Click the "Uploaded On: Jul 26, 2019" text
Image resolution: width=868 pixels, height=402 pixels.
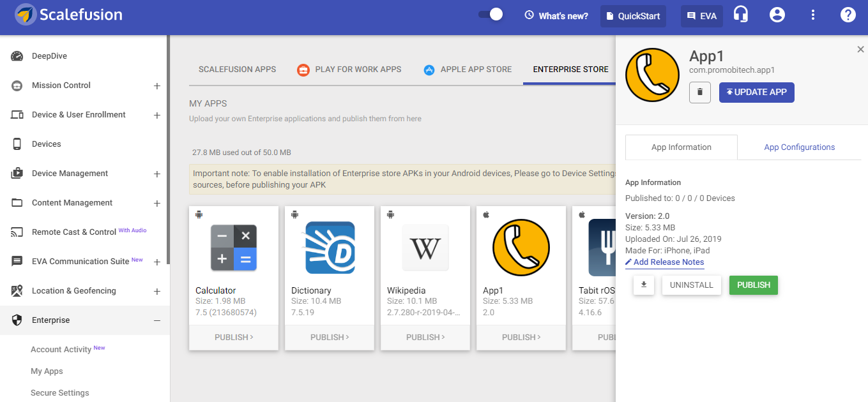(673, 239)
